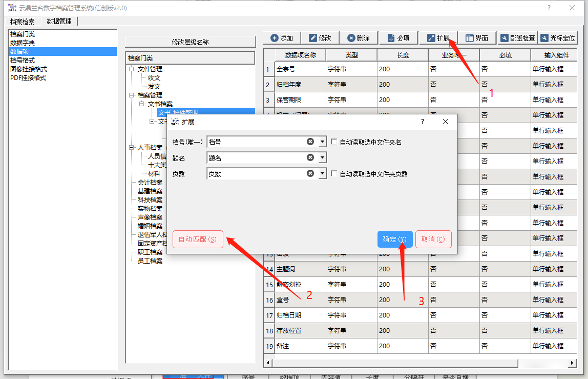Run 配置检查 configuration check tool
The width and height of the screenshot is (588, 379).
pyautogui.click(x=505, y=38)
